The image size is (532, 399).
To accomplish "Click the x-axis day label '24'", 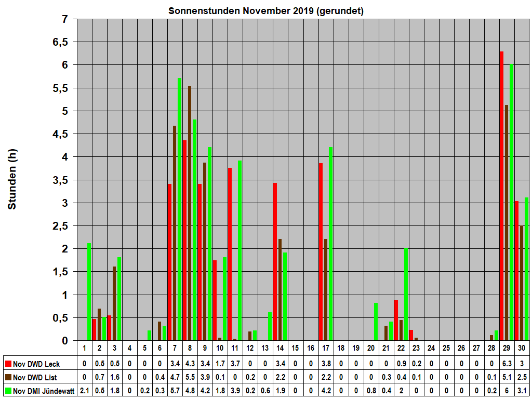I will 431,348.
